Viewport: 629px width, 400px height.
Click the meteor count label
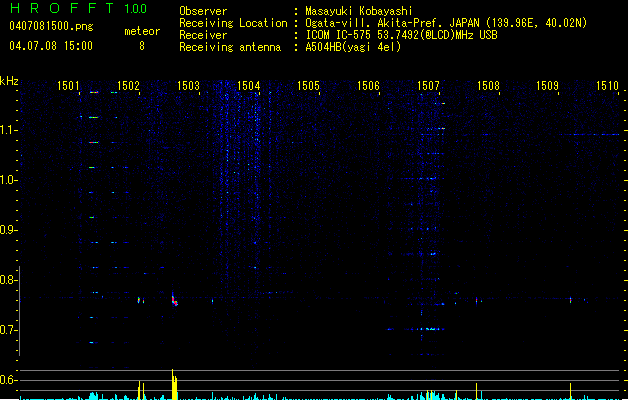[142, 31]
